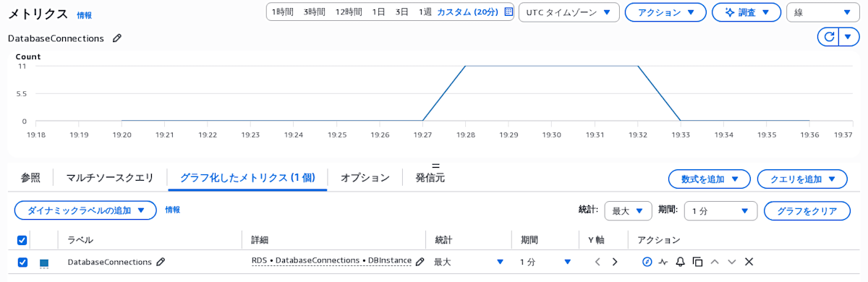Select the 12時間 time range
Image resolution: width=868 pixels, height=282 pixels.
click(349, 12)
